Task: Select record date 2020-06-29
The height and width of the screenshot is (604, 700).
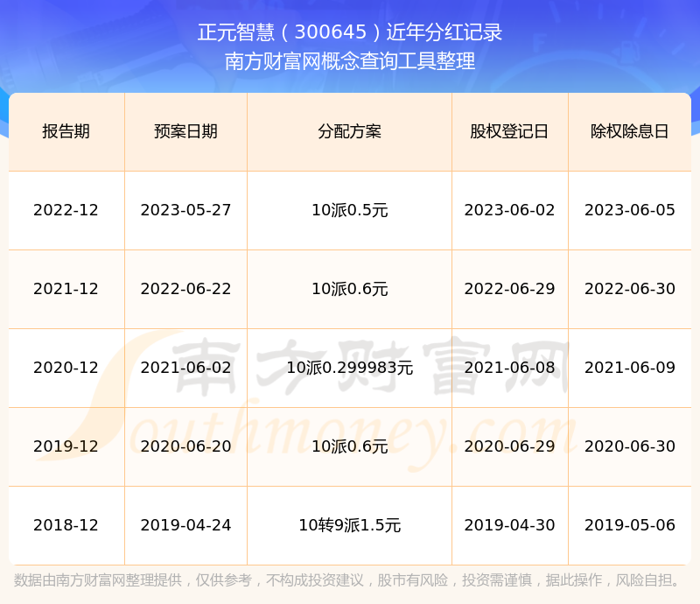Action: pos(509,446)
